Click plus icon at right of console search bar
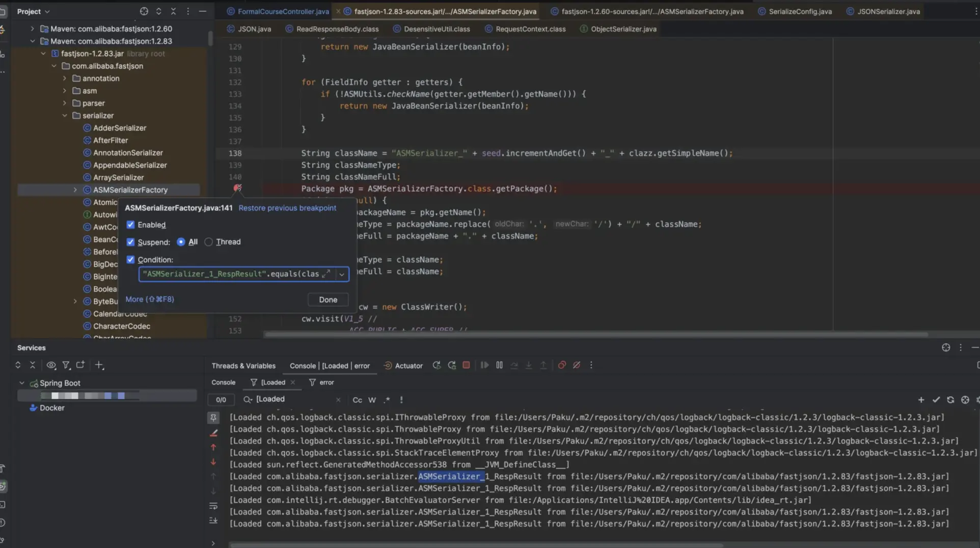 pyautogui.click(x=921, y=400)
